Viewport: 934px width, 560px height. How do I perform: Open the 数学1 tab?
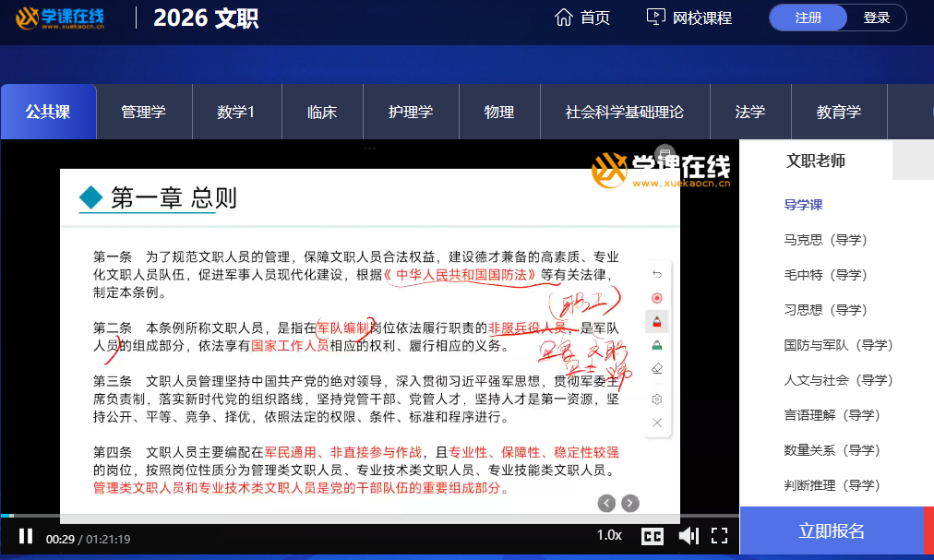click(x=236, y=112)
